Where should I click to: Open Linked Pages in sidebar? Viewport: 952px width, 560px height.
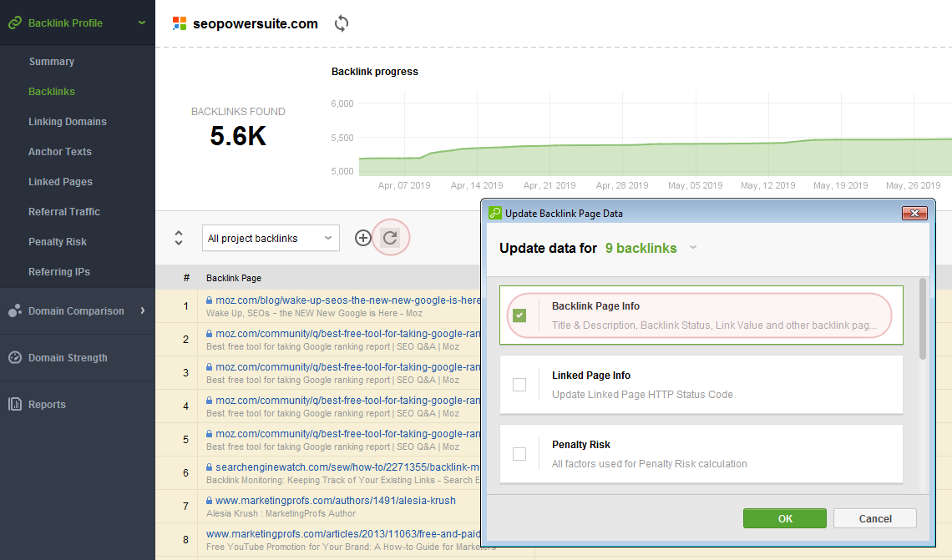point(61,181)
